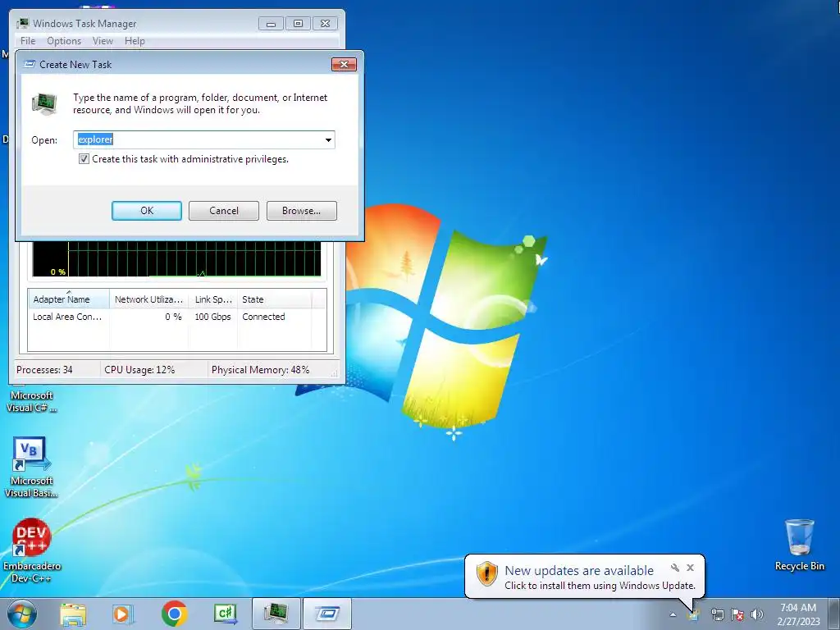Image resolution: width=840 pixels, height=630 pixels.
Task: Sort by State column header
Action: (274, 299)
